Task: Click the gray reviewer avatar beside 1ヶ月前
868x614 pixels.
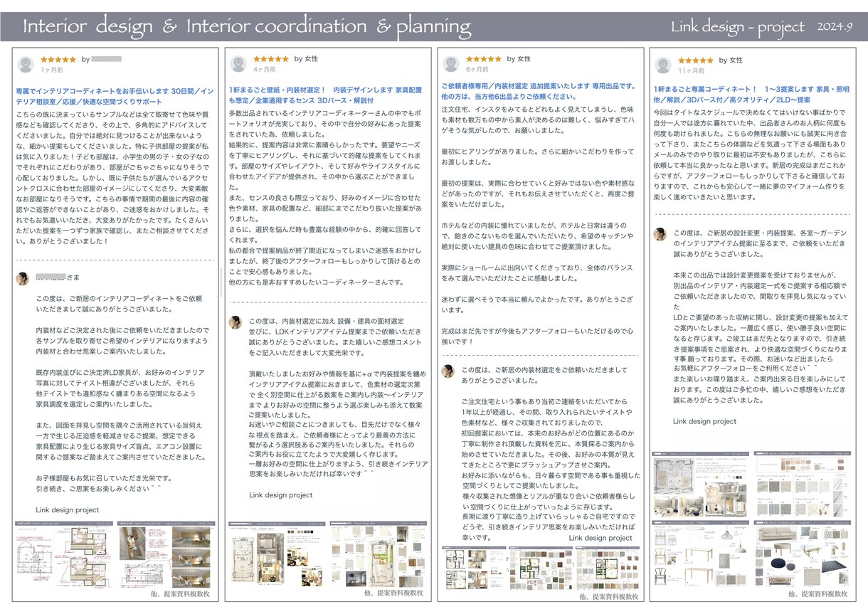Action: click(26, 65)
